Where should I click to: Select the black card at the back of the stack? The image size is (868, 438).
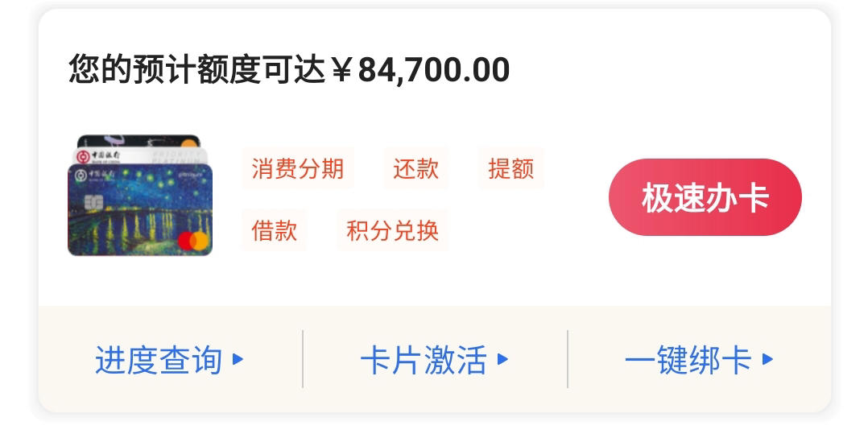[x=138, y=141]
